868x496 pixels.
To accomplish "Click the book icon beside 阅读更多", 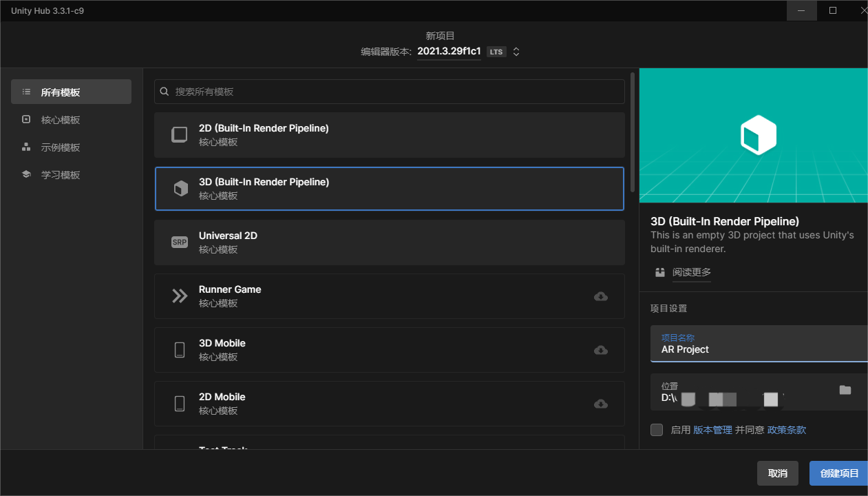I will [x=660, y=272].
